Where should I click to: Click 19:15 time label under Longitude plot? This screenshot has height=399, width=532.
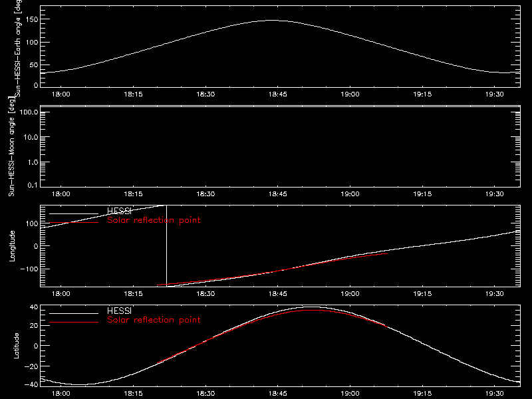[x=422, y=294]
